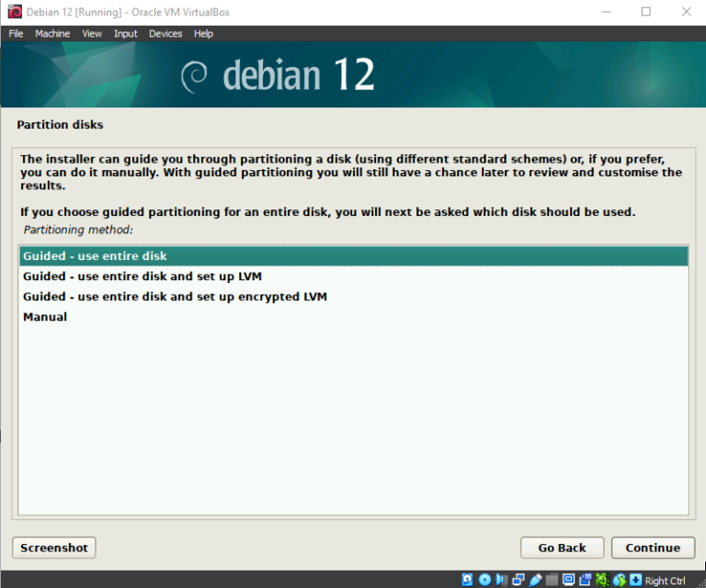Open the View menu
Image resolution: width=706 pixels, height=588 pixels.
(92, 33)
